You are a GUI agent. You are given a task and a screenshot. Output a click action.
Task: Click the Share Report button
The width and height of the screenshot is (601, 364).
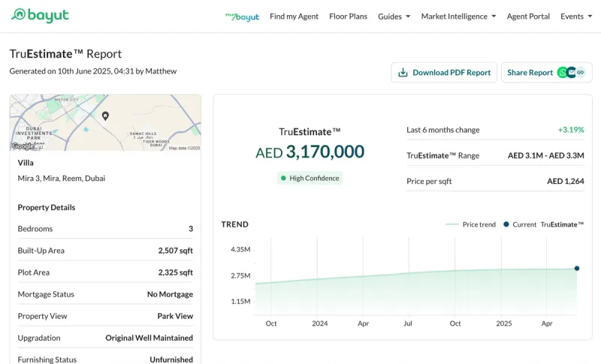[x=530, y=73]
